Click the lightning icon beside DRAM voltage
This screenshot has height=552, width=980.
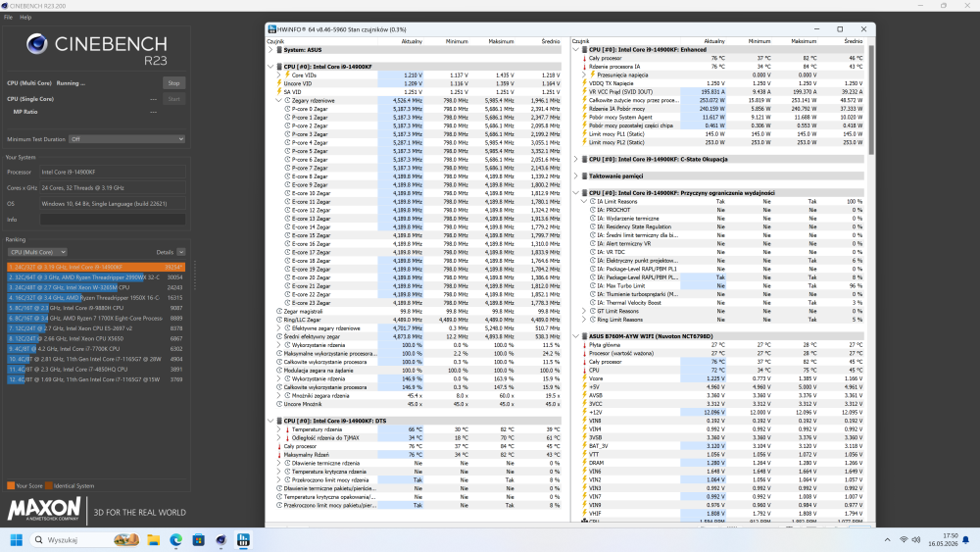coord(584,463)
